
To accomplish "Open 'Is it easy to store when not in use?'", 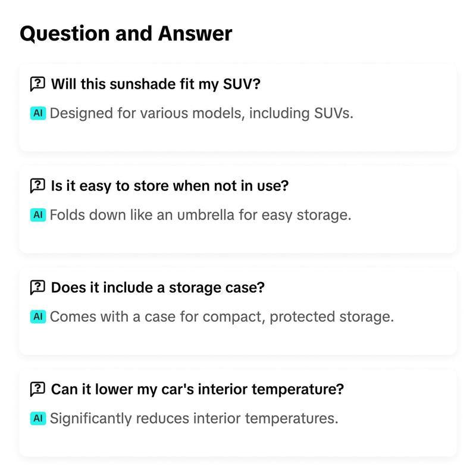I will tap(170, 186).
